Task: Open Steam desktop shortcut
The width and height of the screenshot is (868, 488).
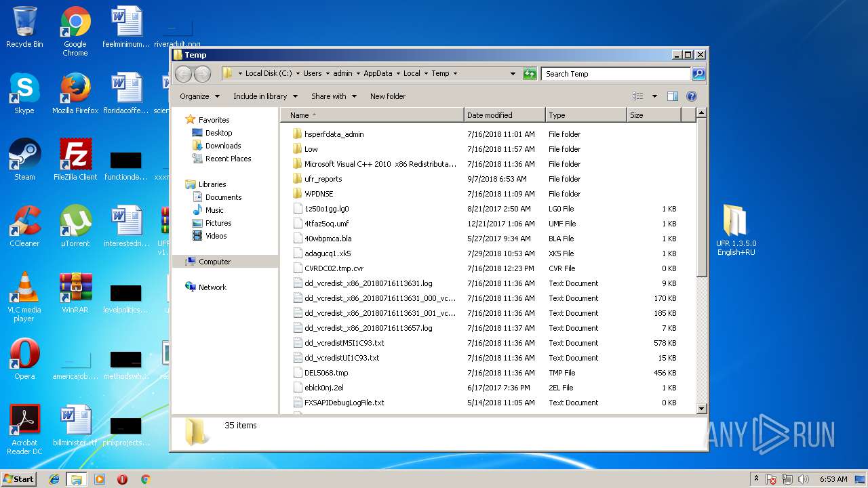Action: (24, 160)
